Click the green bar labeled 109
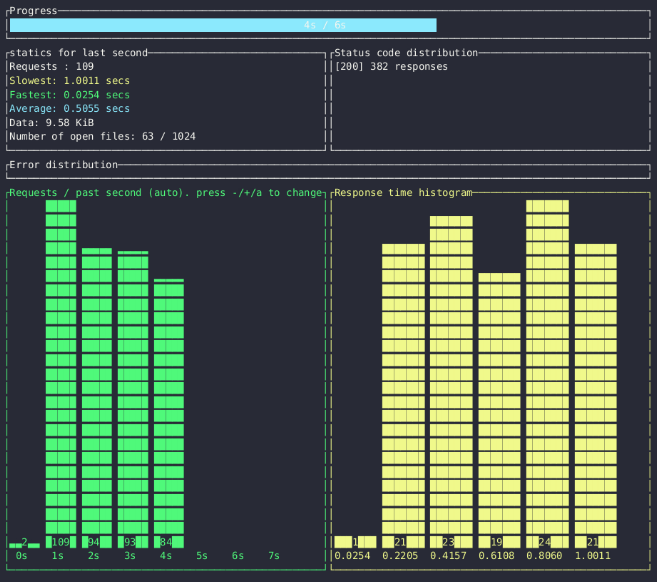Viewport: 657px width, 582px height. click(x=61, y=374)
